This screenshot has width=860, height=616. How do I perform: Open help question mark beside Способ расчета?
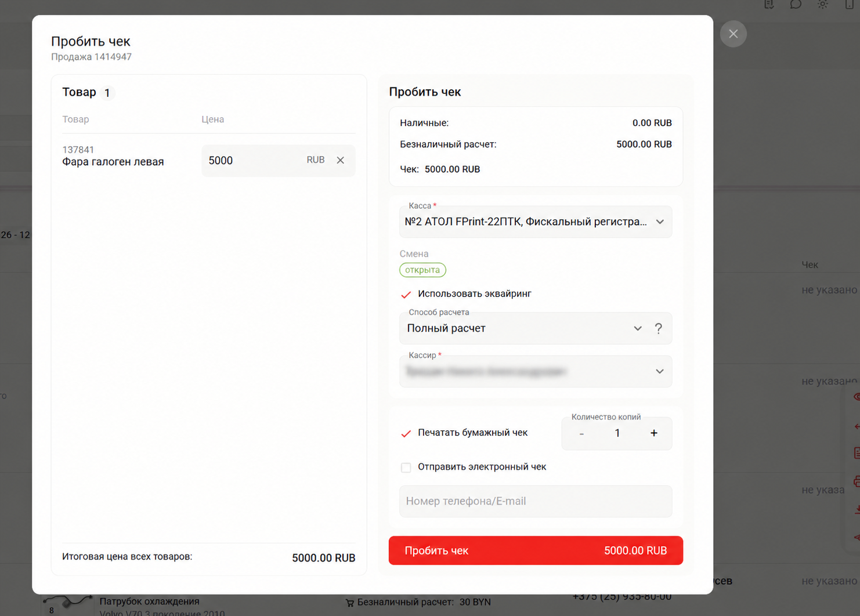[658, 328]
